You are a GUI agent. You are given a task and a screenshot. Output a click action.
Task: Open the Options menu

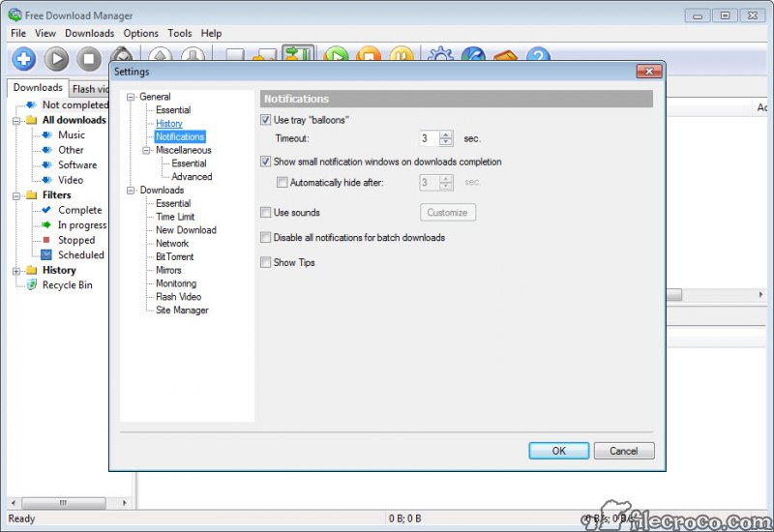pyautogui.click(x=140, y=33)
